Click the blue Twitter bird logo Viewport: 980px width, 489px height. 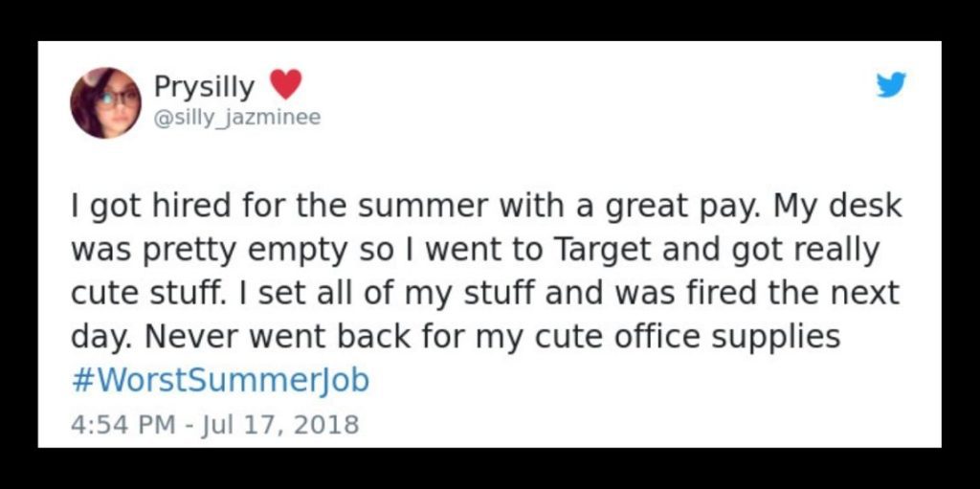click(x=890, y=84)
